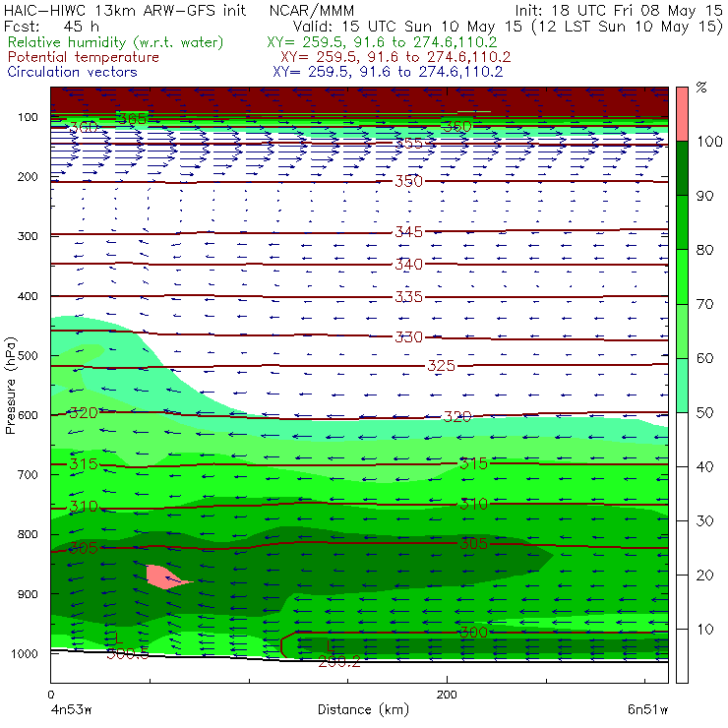Viewport: 728px width, 728px height.
Task: Click the '299.2' minimum value label
Action: pos(339,662)
